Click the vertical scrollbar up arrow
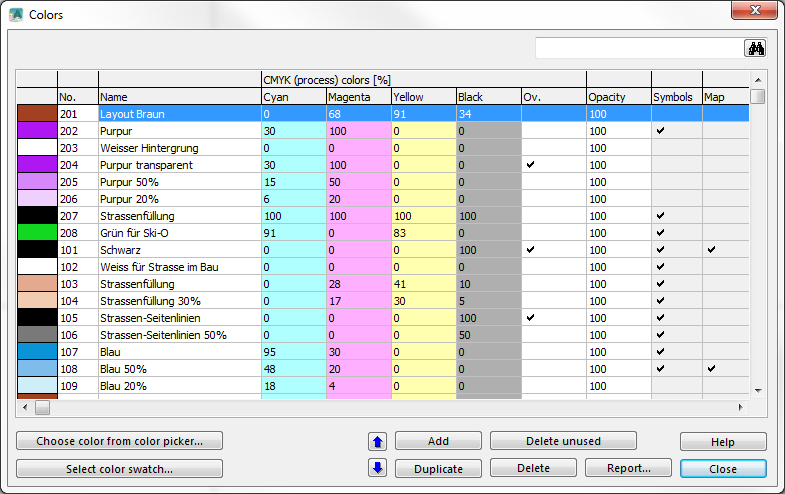The width and height of the screenshot is (785, 494). click(x=758, y=80)
